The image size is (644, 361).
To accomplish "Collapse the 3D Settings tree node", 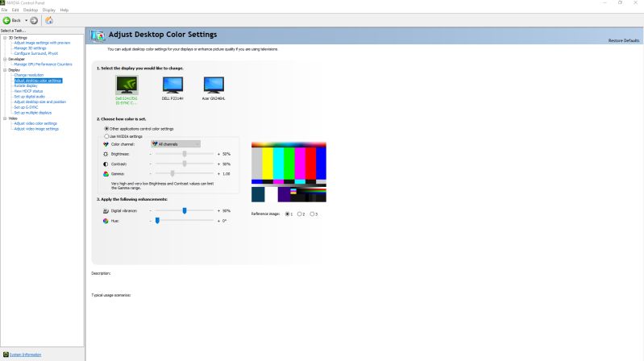I will point(5,38).
